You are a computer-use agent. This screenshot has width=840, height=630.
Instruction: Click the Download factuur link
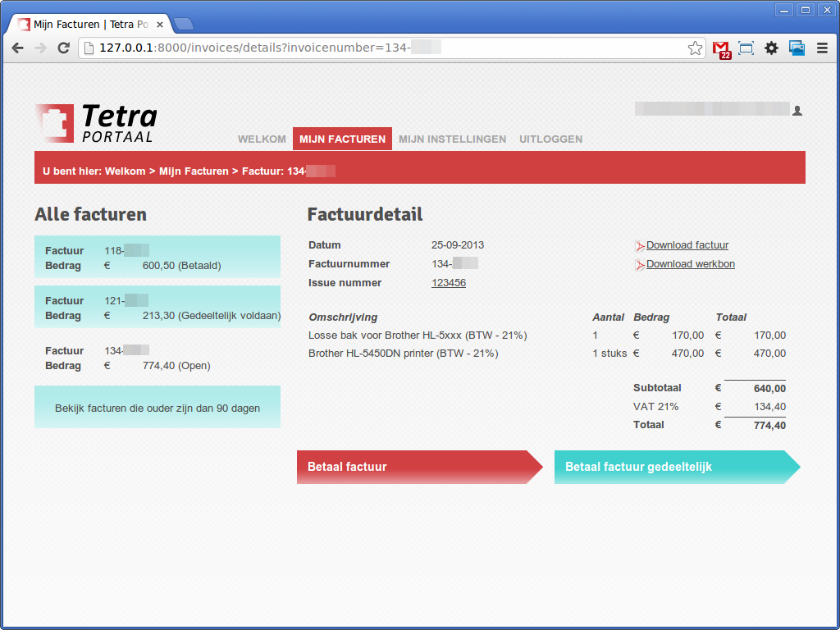[687, 245]
